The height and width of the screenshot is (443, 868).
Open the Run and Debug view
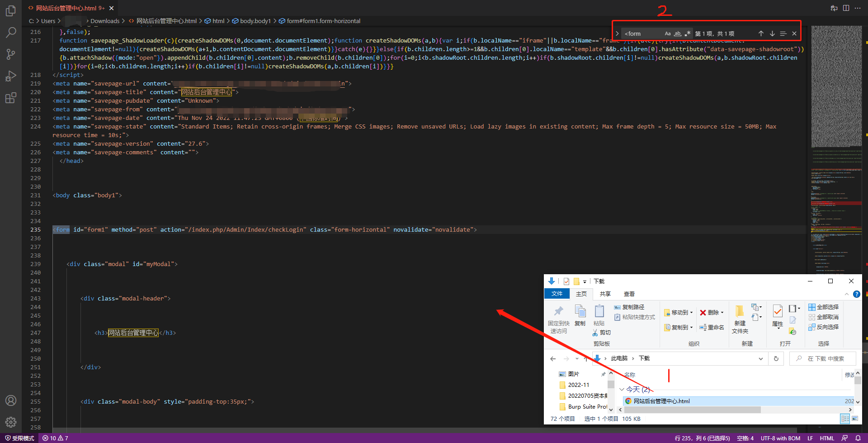click(x=11, y=76)
